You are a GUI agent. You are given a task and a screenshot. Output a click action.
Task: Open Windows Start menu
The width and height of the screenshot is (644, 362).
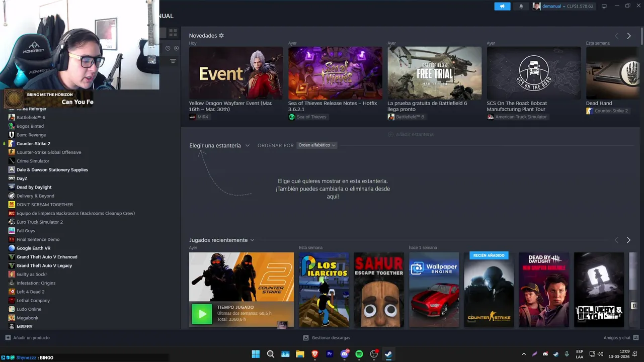pos(256,354)
